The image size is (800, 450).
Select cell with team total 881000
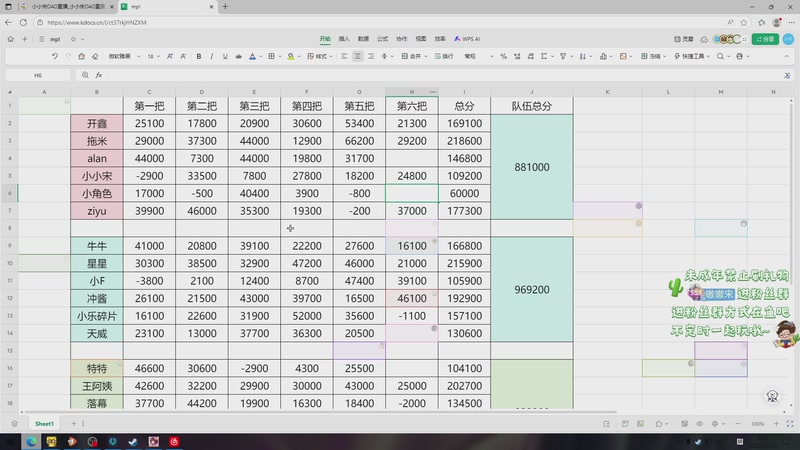coord(532,167)
